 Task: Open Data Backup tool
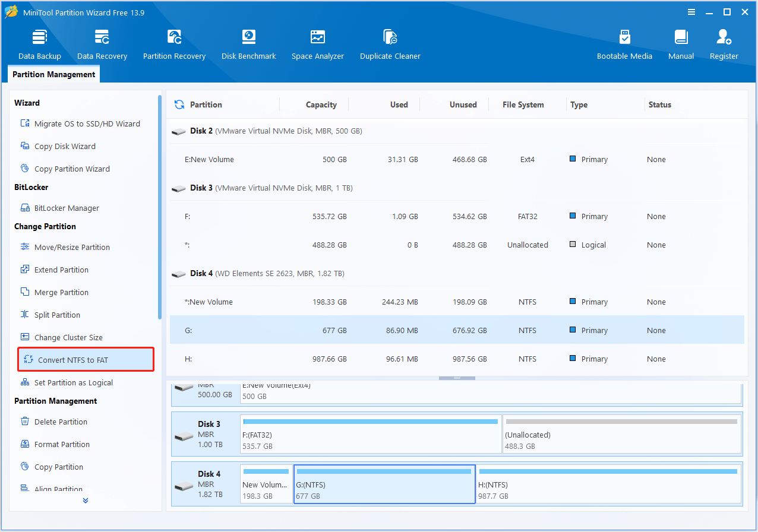pyautogui.click(x=39, y=45)
